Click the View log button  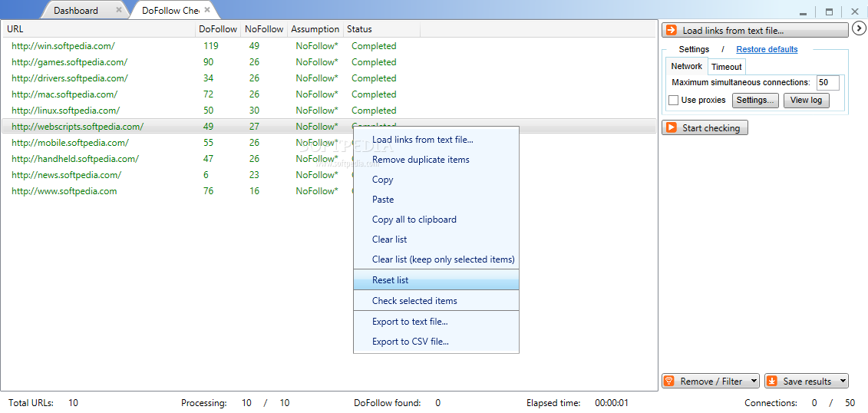806,101
